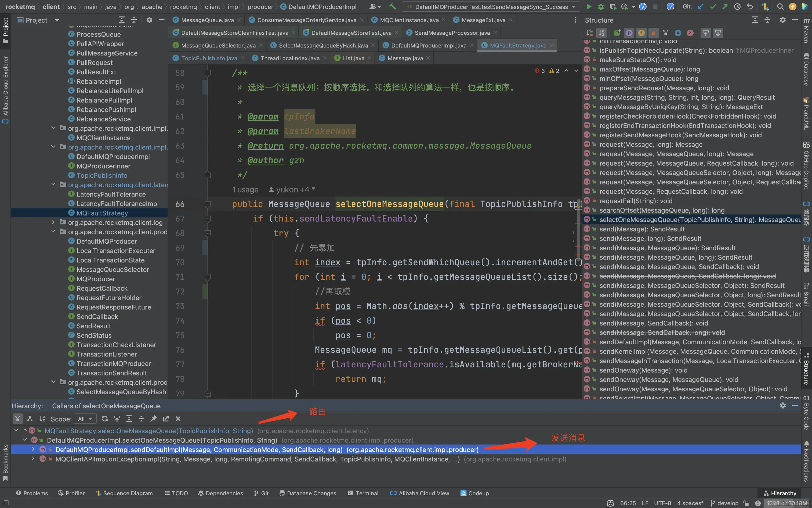The width and height of the screenshot is (812, 508).
Task: Fold the Javadoc comment at line 58
Action: [208, 73]
